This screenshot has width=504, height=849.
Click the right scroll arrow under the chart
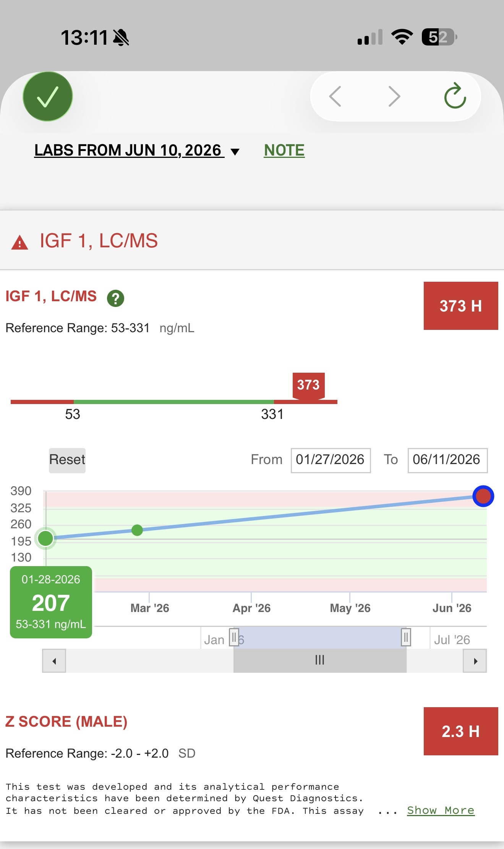coord(475,661)
